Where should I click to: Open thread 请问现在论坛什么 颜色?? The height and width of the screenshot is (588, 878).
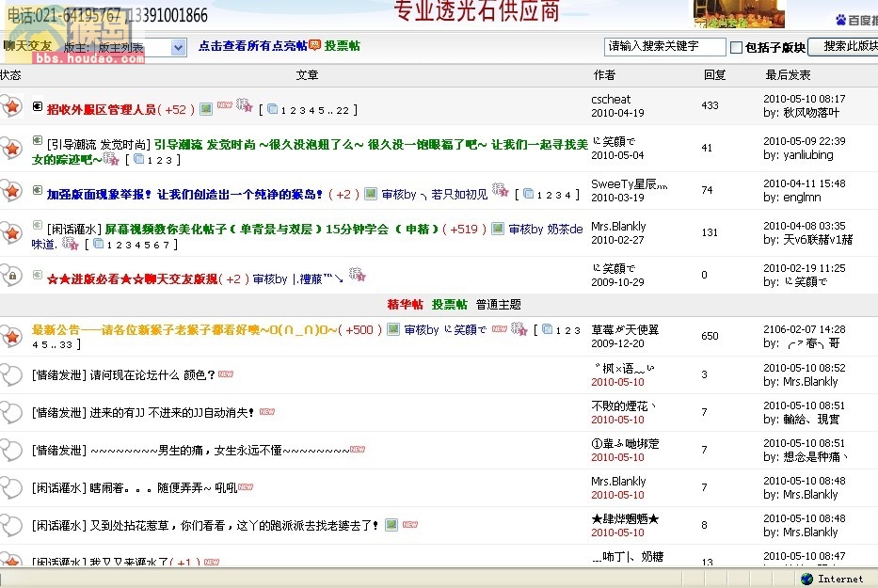point(152,375)
